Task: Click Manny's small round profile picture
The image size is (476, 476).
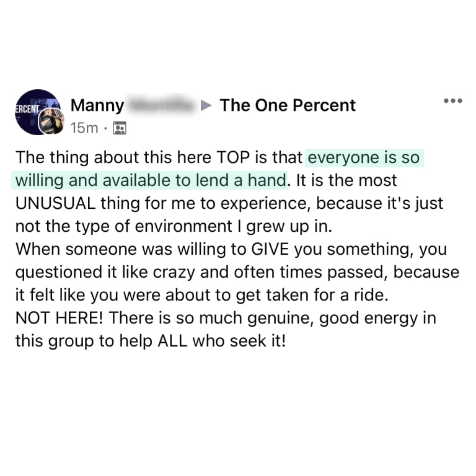Action: click(x=51, y=121)
